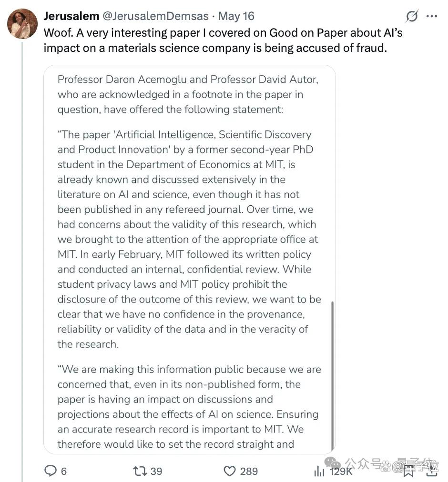Click the May 16 timestamp
The height and width of the screenshot is (482, 448).
click(236, 16)
